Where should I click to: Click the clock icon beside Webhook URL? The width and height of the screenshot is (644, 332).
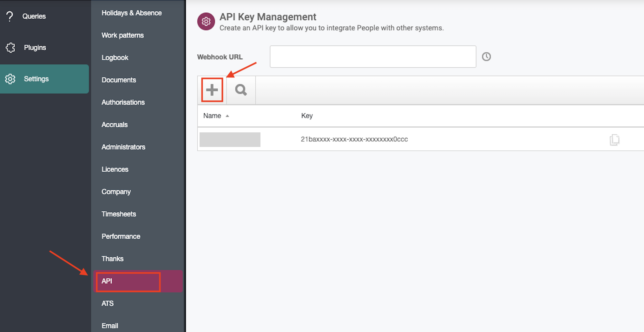tap(486, 57)
